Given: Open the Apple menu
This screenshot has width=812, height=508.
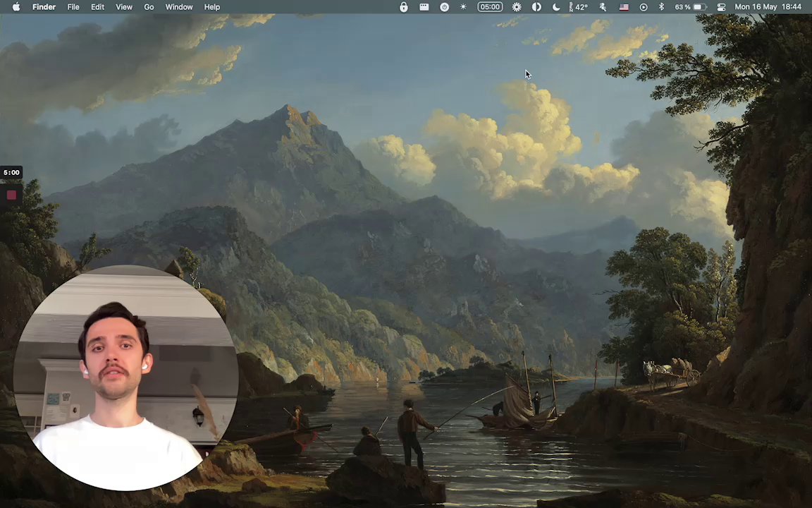Looking at the screenshot, I should 16,7.
